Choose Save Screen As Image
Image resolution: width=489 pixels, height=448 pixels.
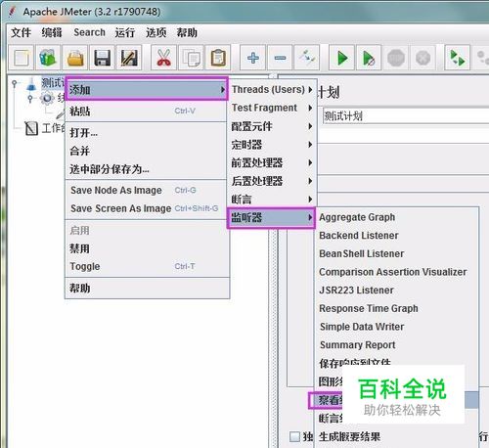coord(147,208)
